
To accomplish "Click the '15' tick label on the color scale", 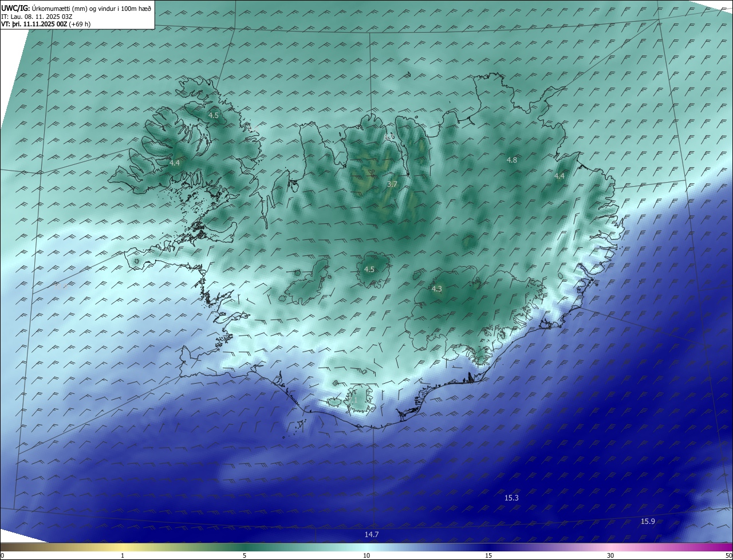I will (x=488, y=555).
